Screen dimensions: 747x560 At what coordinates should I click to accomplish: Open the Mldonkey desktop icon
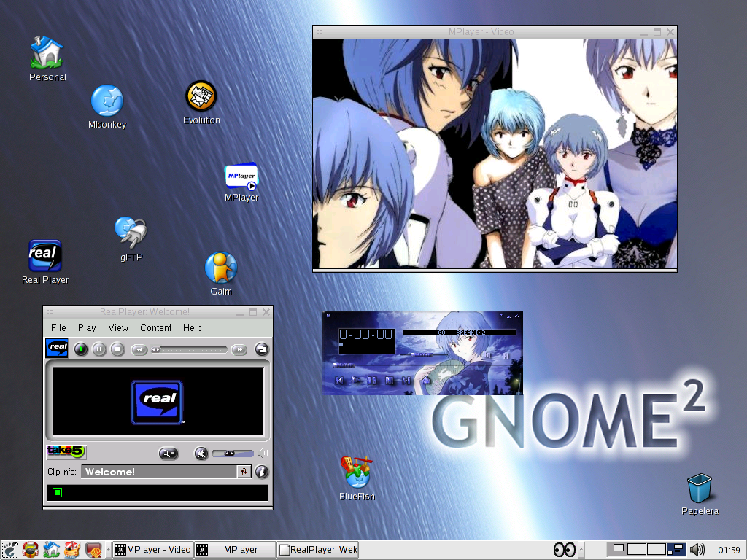(x=107, y=107)
